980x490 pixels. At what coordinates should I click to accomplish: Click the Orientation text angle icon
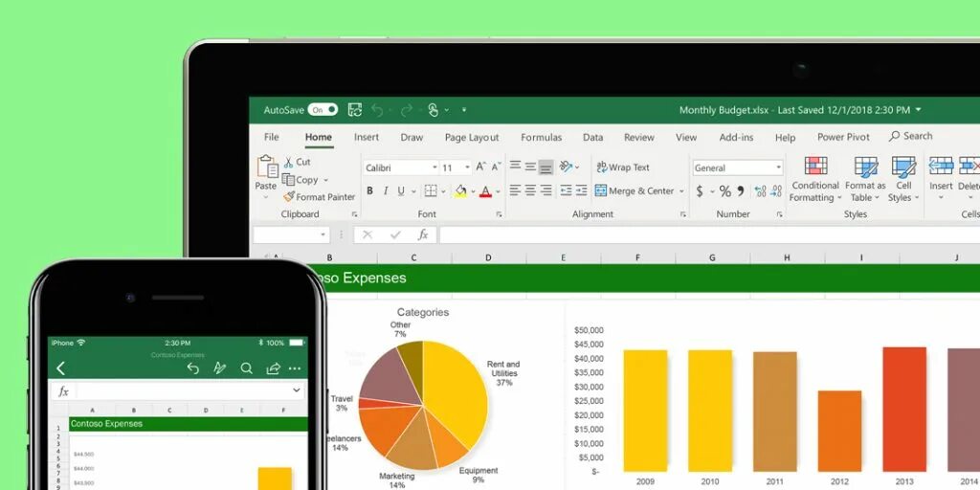[x=567, y=167]
